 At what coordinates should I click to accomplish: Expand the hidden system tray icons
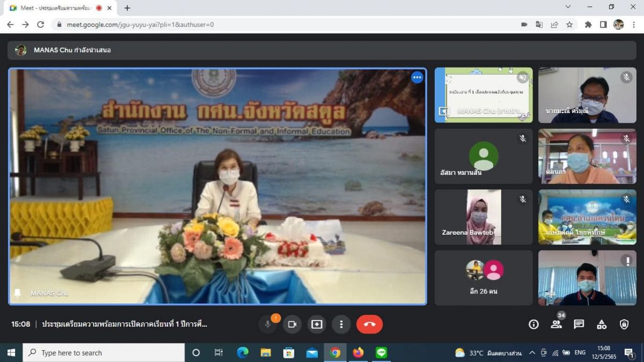point(532,352)
